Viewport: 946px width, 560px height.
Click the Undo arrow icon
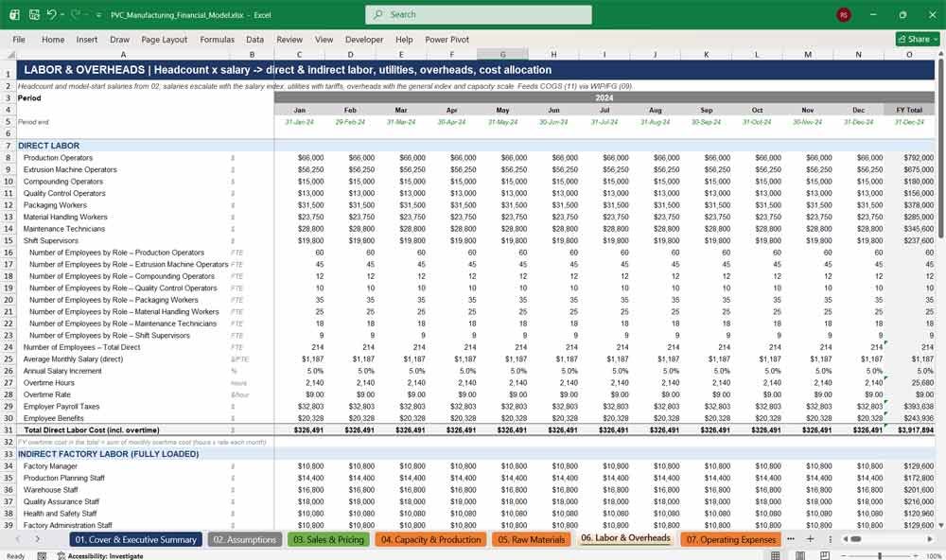[x=51, y=14]
